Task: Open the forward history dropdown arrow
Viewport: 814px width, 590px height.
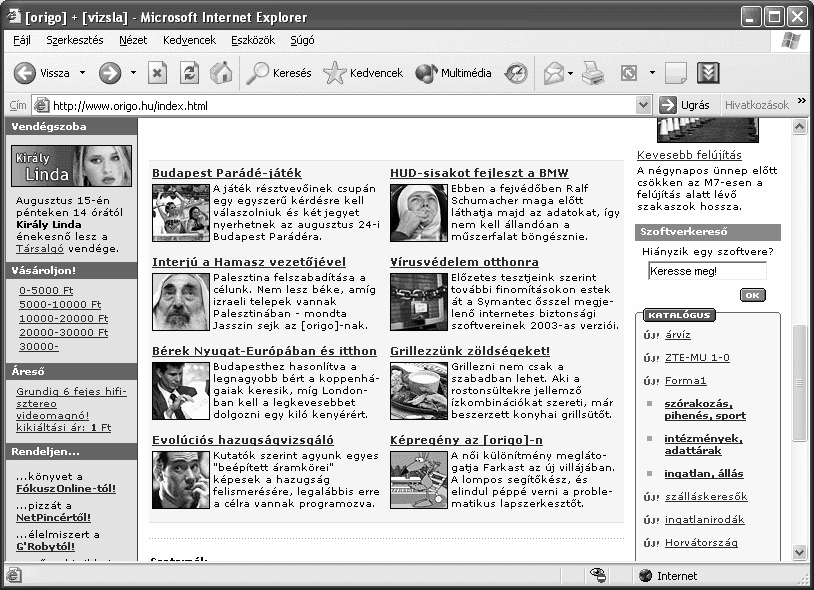Action: point(133,73)
